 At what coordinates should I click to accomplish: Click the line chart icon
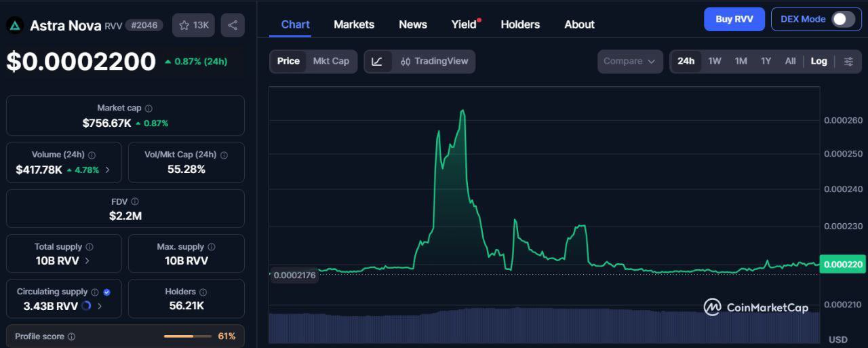[377, 61]
